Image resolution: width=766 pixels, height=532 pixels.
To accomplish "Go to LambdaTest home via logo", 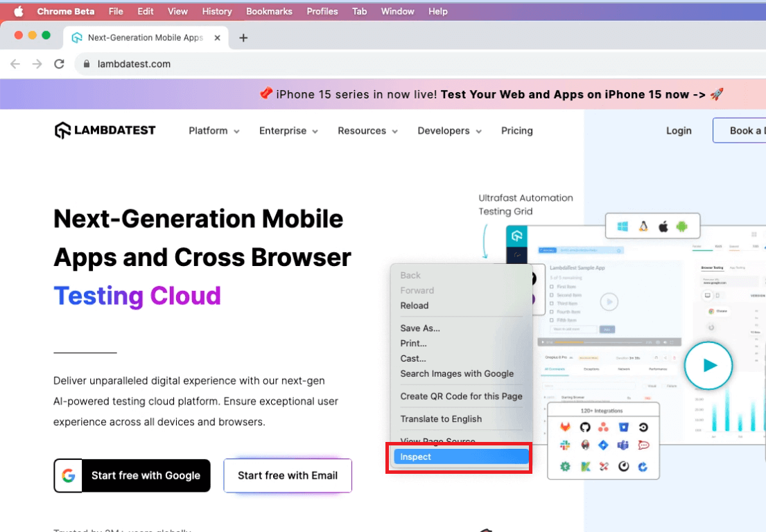I will (105, 130).
